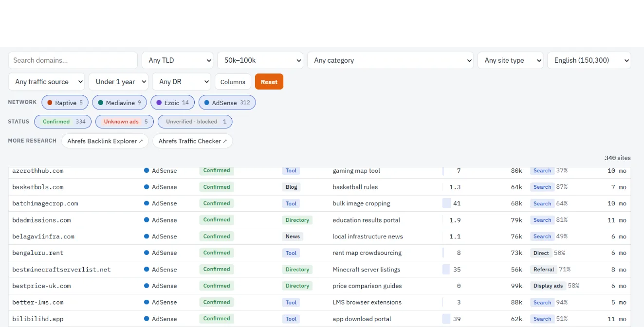
Task: Toggle the Raptive network filter chip
Action: click(x=65, y=103)
